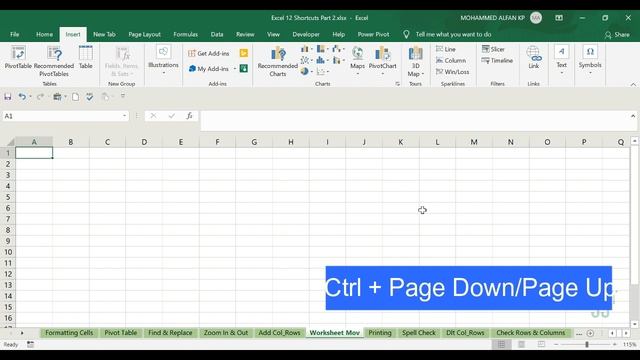The image size is (640, 360).
Task: Select the Spell Check sheet tab
Action: click(418, 333)
